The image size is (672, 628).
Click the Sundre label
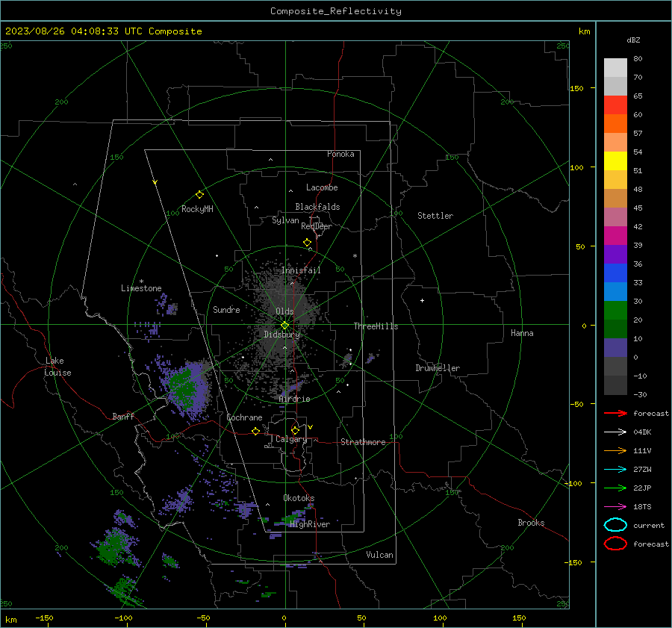(x=226, y=309)
